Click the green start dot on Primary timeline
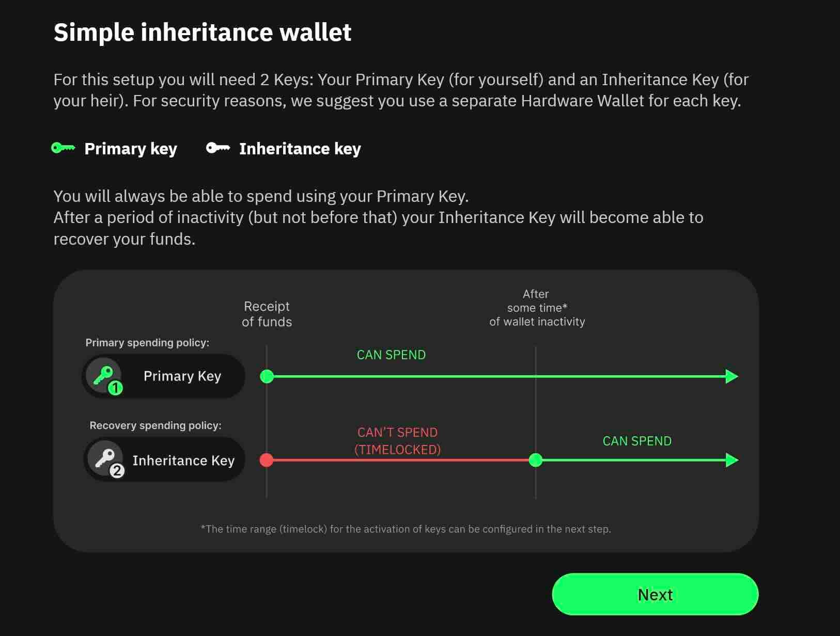Screen dimensions: 840x636 pos(267,376)
